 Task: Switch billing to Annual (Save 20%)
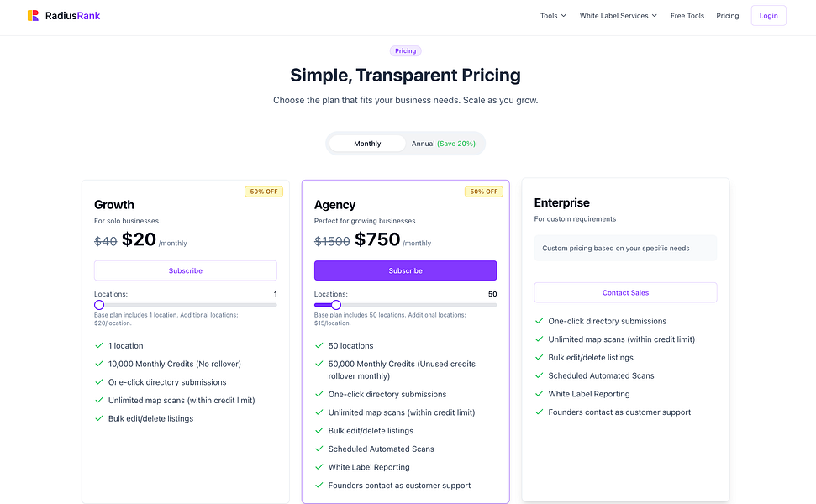click(x=443, y=144)
